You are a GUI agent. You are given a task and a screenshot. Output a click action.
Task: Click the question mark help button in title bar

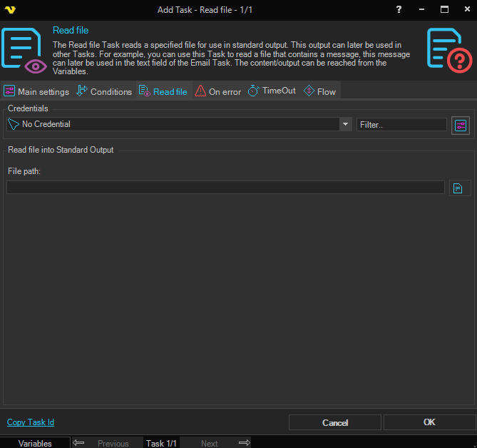click(x=399, y=9)
